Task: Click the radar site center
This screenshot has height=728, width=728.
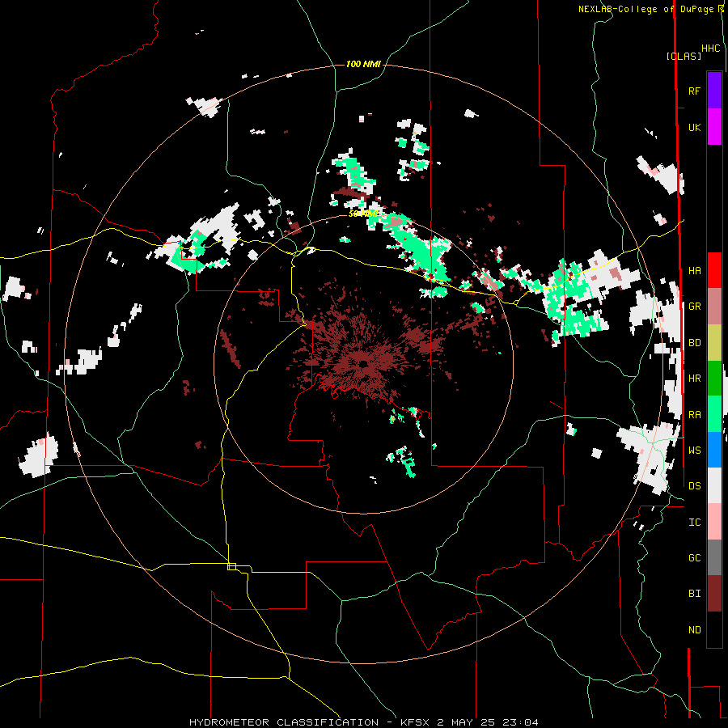Action: coord(363,364)
